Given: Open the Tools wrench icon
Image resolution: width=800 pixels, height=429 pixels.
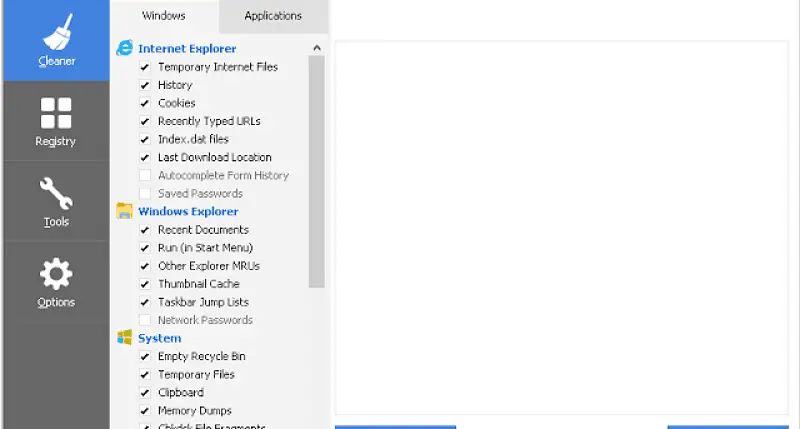Looking at the screenshot, I should click(x=56, y=193).
